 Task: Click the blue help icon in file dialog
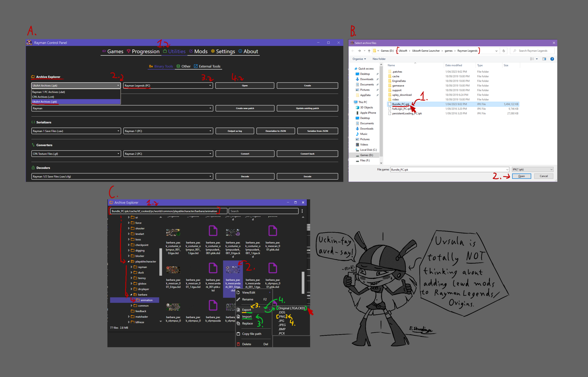(x=552, y=59)
